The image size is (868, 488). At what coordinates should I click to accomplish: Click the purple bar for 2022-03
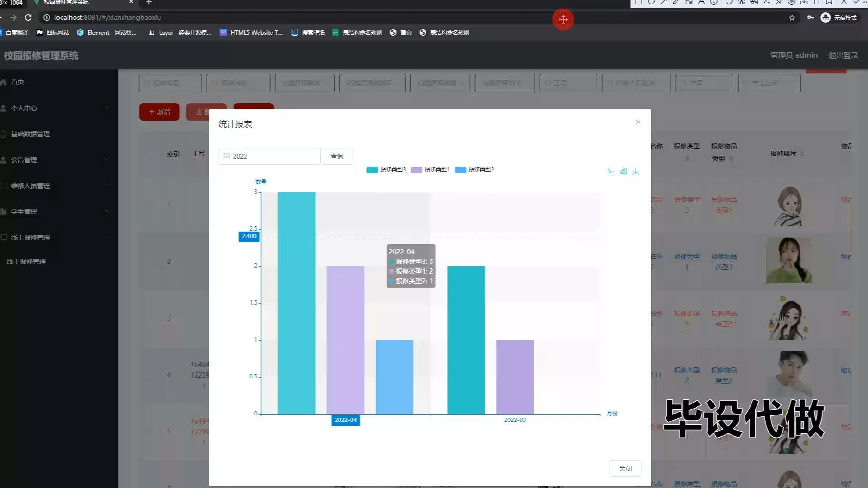pos(515,377)
